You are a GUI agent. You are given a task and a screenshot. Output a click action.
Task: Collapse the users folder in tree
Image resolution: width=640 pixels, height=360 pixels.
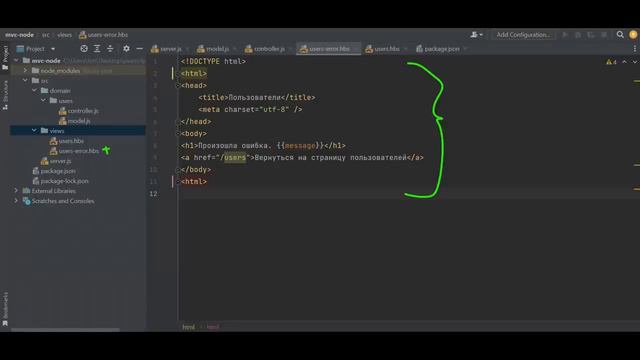[43, 100]
